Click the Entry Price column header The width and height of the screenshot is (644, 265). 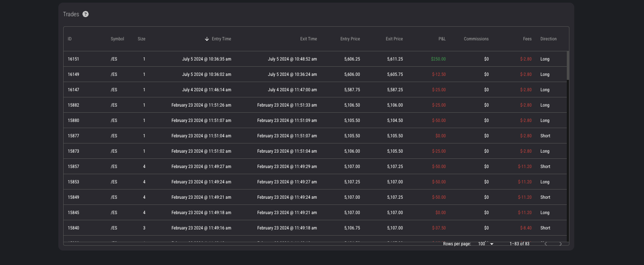tap(350, 39)
